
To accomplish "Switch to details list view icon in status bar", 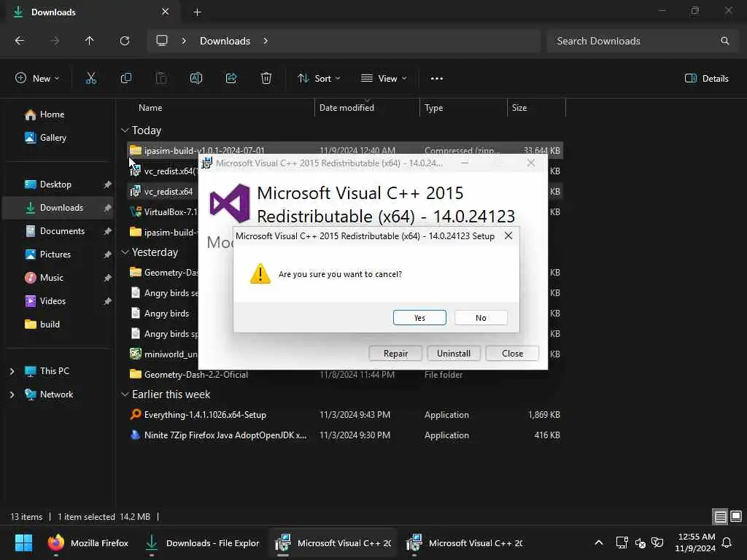I will point(720,516).
